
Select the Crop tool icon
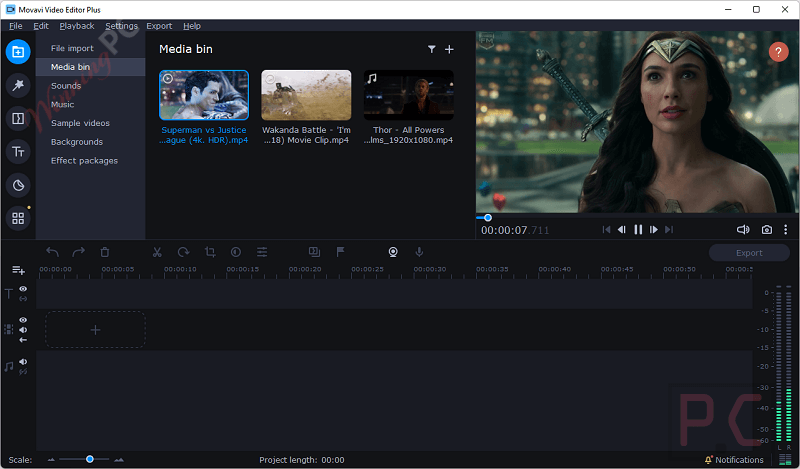210,252
